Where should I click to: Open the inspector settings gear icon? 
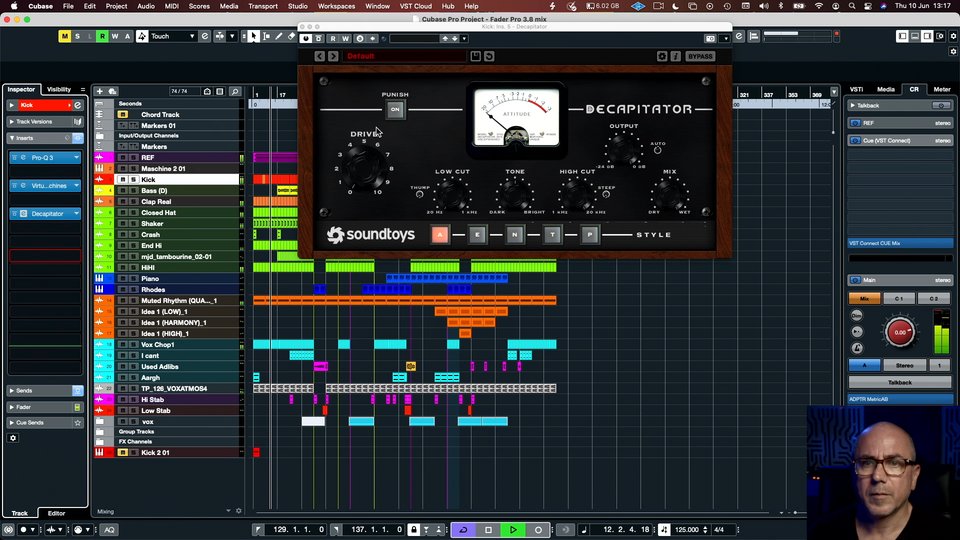[x=13, y=438]
